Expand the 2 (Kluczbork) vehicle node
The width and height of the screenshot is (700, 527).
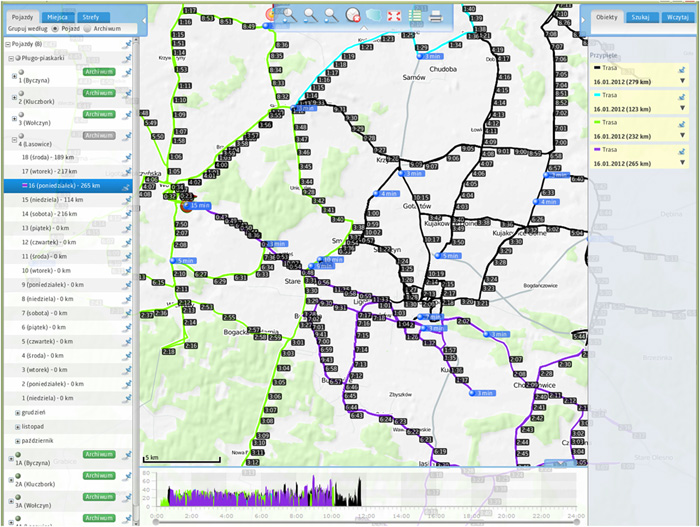[x=14, y=96]
